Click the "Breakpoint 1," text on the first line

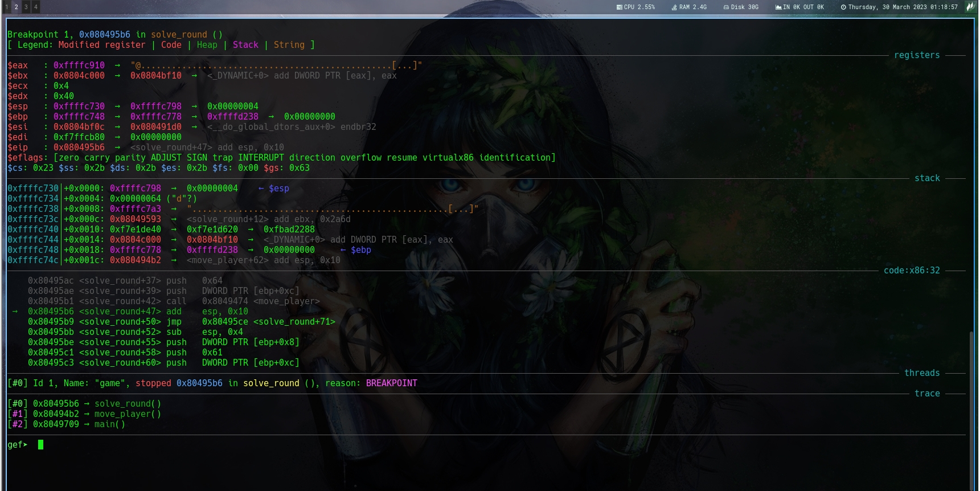[40, 34]
